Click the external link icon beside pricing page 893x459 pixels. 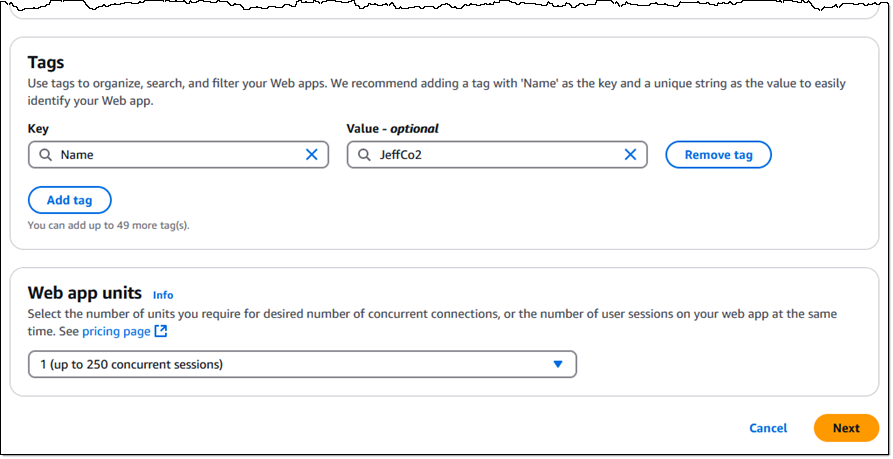[x=161, y=331]
